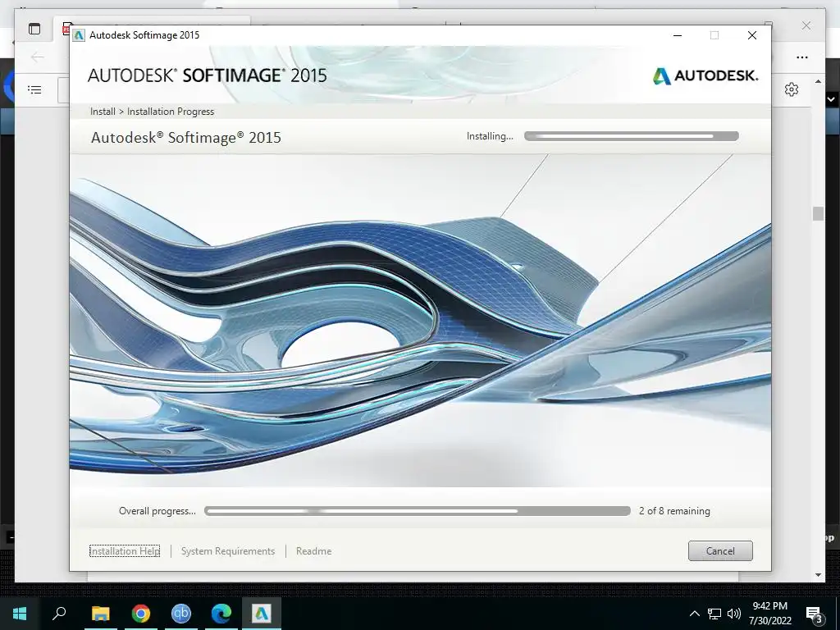Open settings gear in background window
This screenshot has width=840, height=630.
[x=792, y=89]
